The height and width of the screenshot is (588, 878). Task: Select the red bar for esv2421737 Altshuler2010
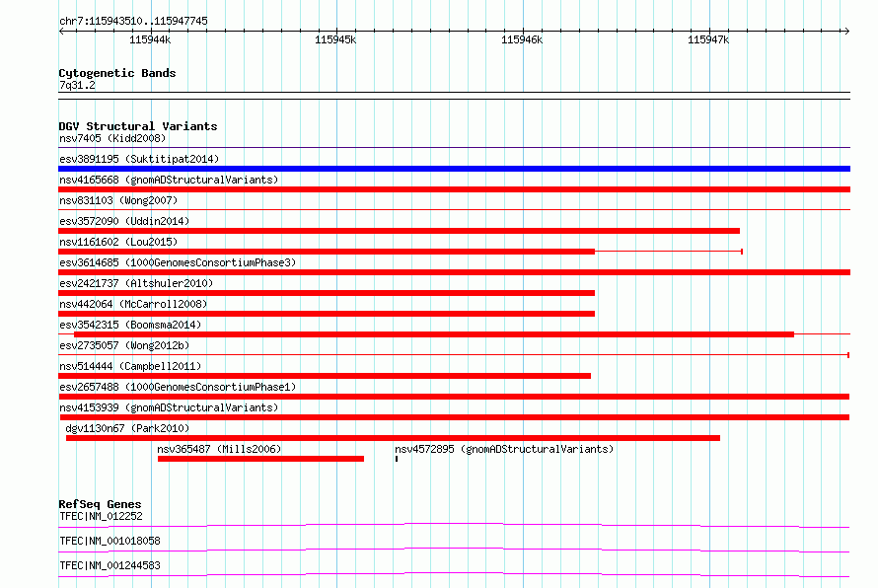point(327,293)
